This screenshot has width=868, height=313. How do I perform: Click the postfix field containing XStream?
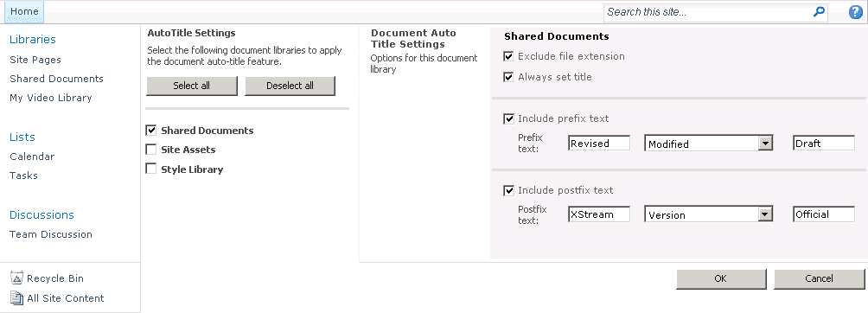coord(599,214)
